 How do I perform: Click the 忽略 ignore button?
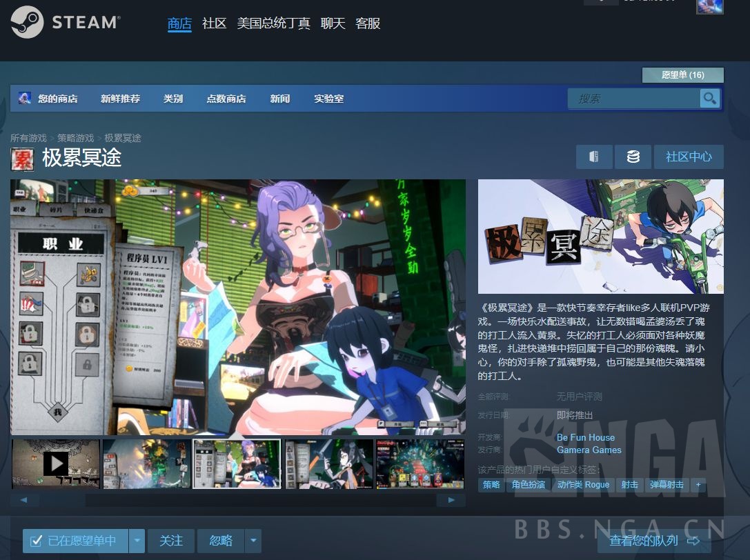[221, 541]
